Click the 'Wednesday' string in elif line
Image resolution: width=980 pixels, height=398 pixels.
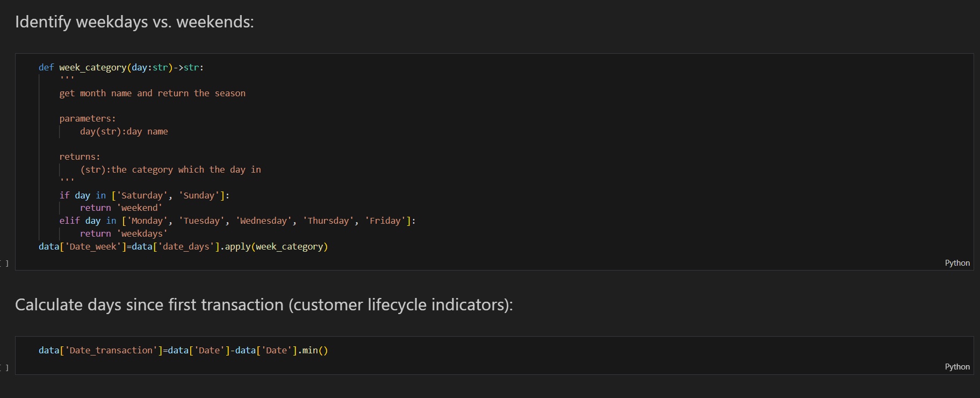263,221
